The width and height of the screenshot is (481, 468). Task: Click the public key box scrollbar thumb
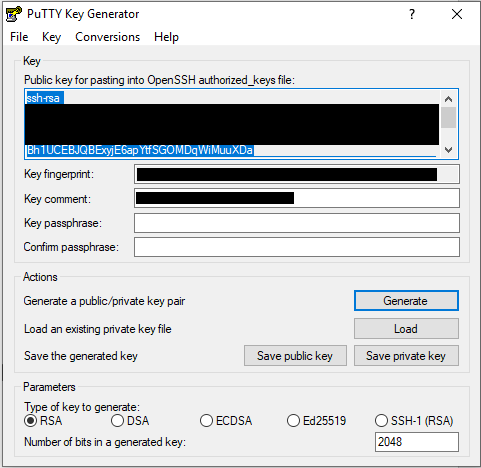click(x=448, y=117)
